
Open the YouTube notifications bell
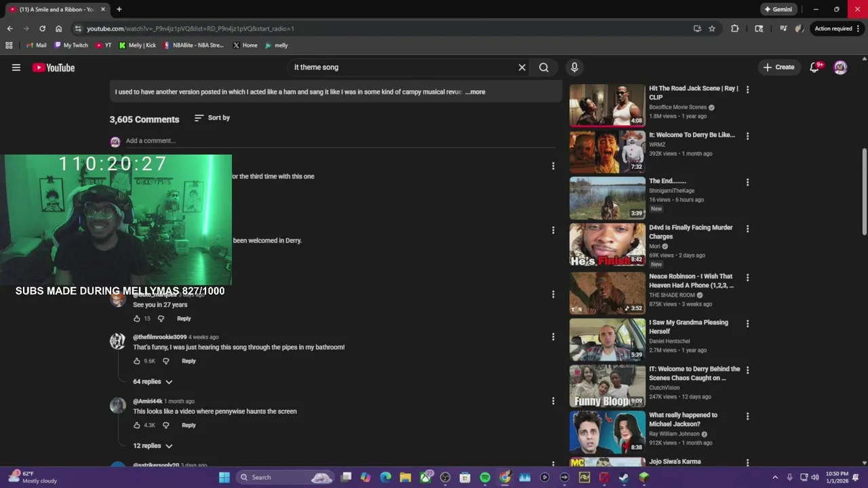tap(815, 67)
